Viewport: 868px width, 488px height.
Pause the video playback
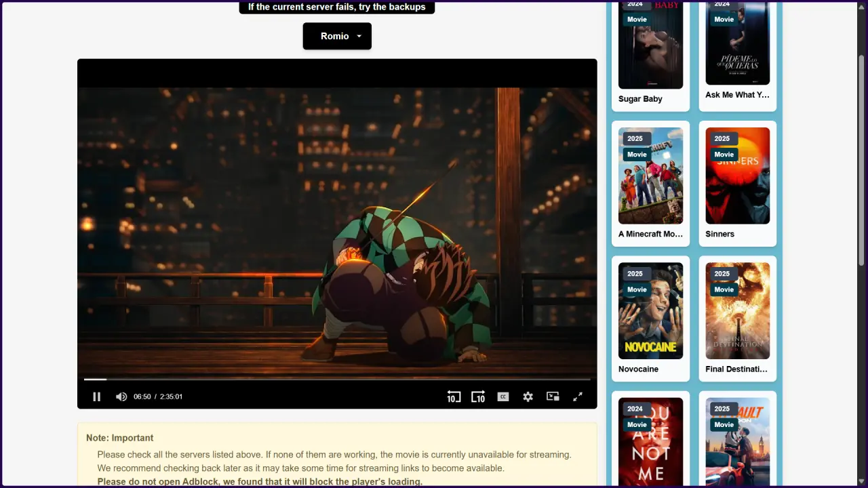tap(96, 396)
